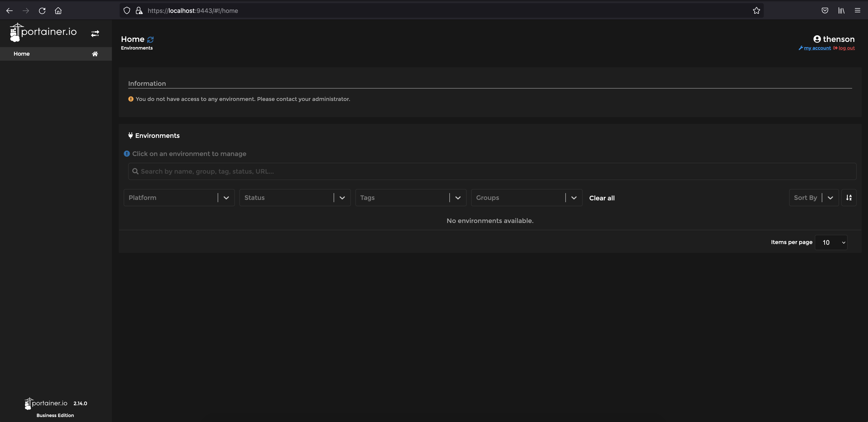The height and width of the screenshot is (422, 868).
Task: Collapse sidebar with the toggle arrows icon
Action: pyautogui.click(x=95, y=33)
